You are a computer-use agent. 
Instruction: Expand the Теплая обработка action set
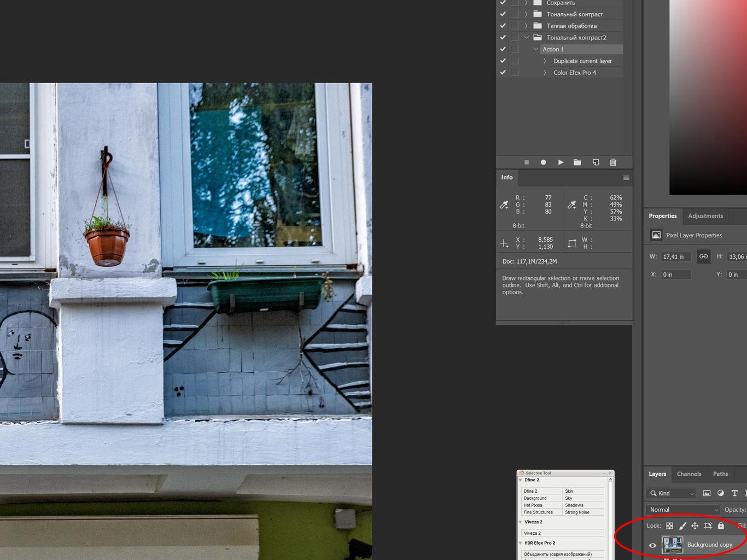click(526, 26)
